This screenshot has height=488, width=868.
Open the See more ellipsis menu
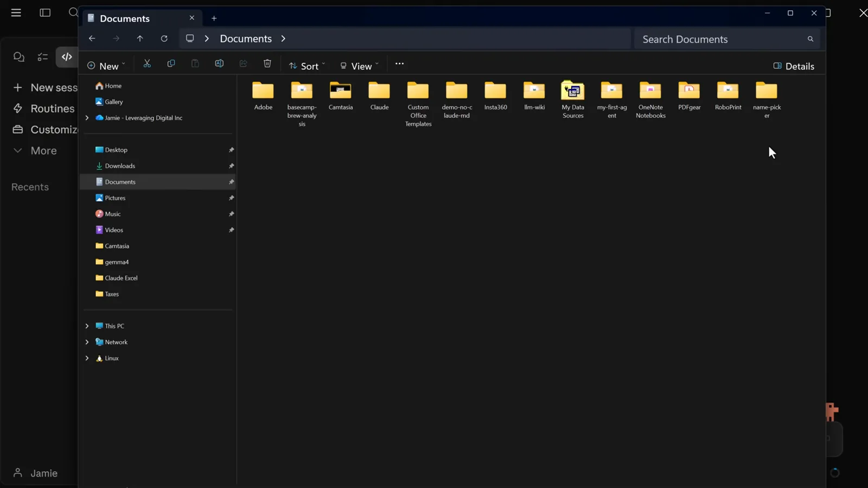(x=399, y=63)
